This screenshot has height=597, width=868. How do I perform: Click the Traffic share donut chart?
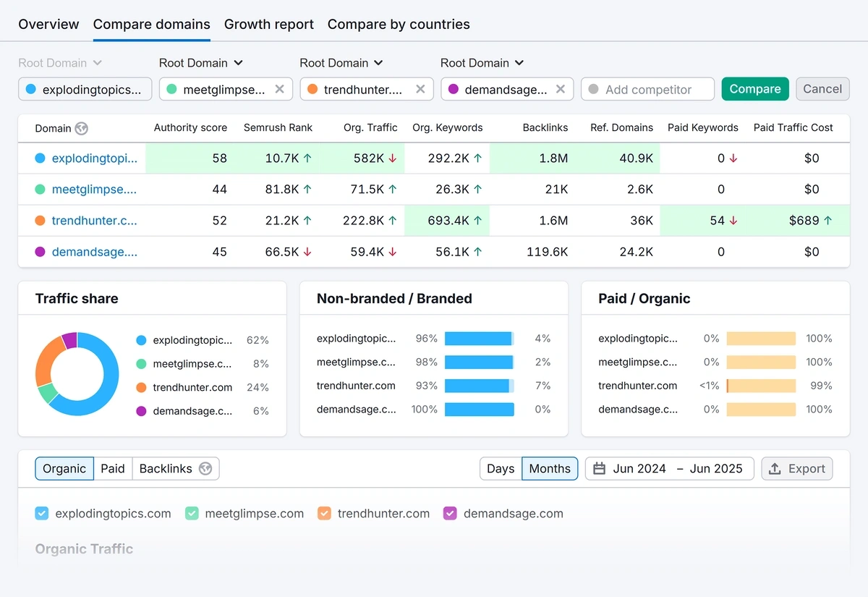tap(77, 374)
